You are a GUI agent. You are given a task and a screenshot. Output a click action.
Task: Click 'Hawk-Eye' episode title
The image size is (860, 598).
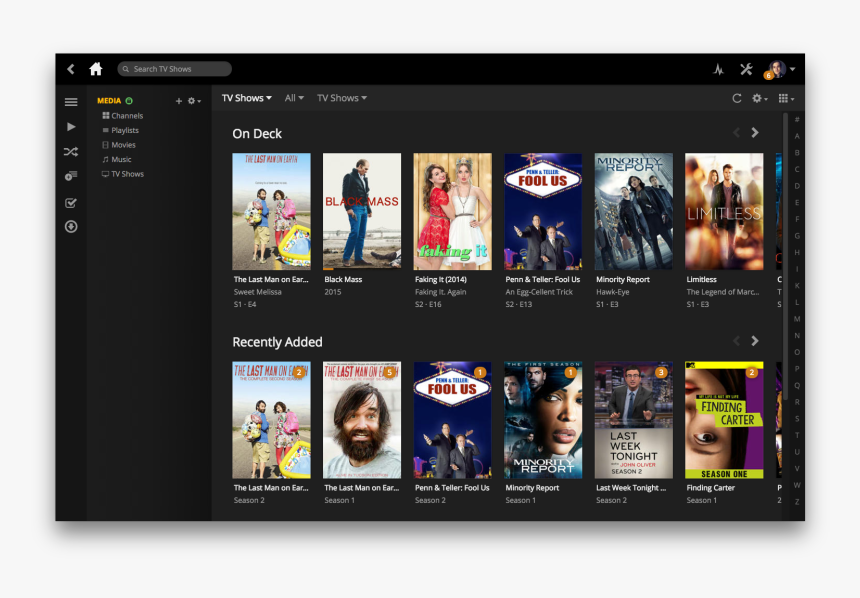coord(613,292)
